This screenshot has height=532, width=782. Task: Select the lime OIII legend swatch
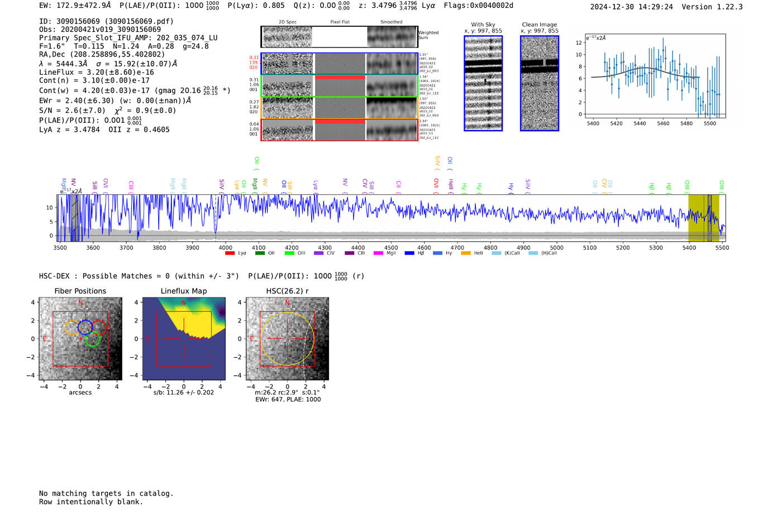(289, 253)
